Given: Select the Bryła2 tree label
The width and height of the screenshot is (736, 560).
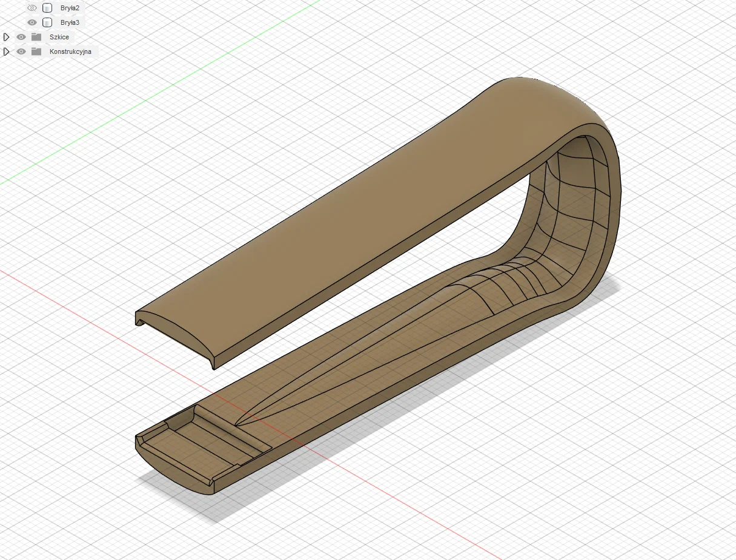Looking at the screenshot, I should coord(70,8).
